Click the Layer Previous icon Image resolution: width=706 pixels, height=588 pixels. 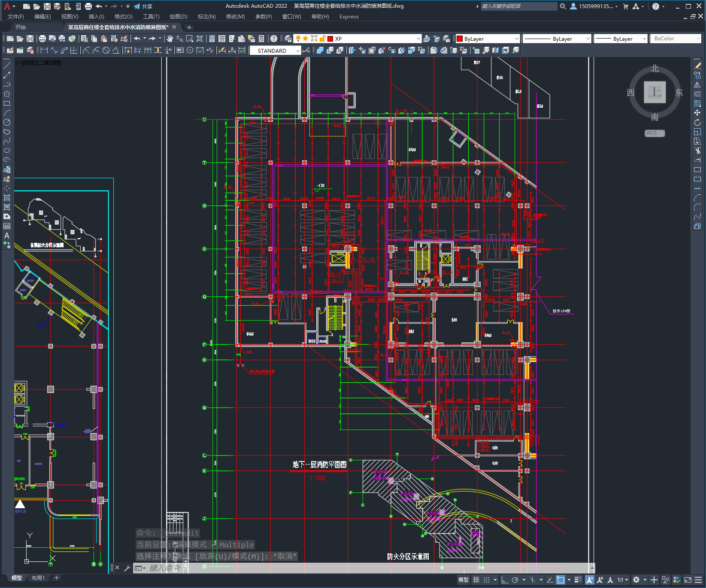tap(436, 39)
